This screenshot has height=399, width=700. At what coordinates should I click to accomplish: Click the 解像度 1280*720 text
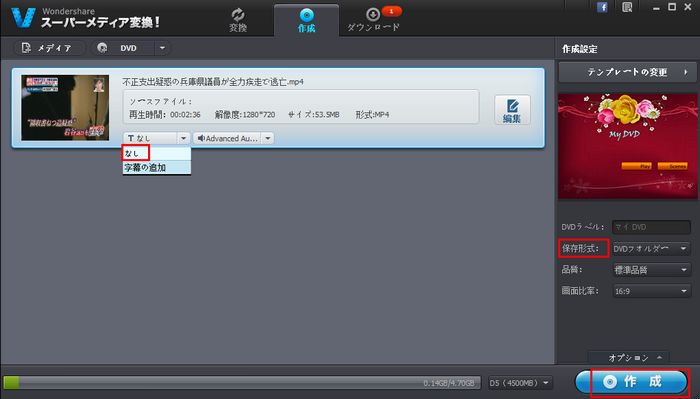(245, 115)
